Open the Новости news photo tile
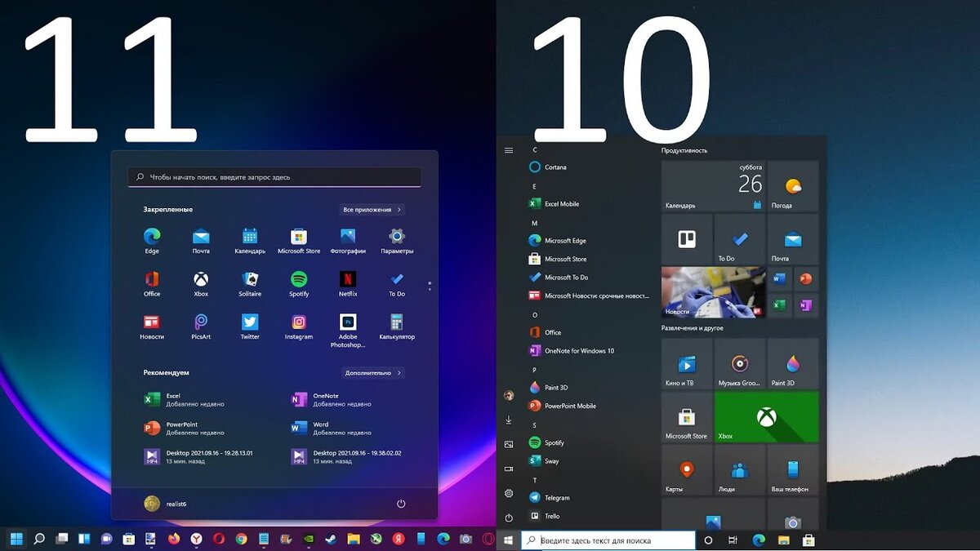 click(713, 291)
